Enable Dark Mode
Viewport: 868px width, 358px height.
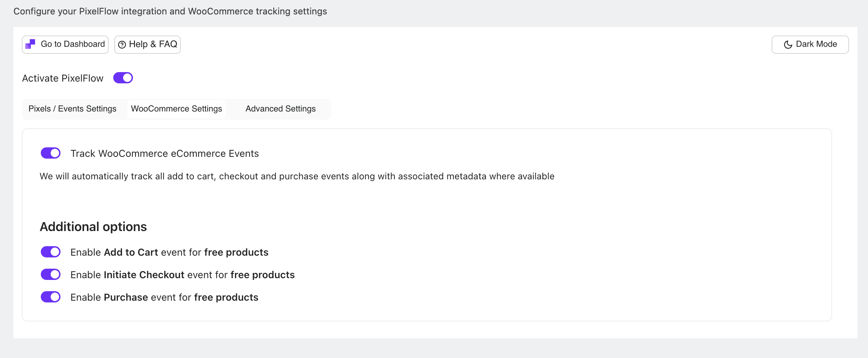click(x=810, y=44)
